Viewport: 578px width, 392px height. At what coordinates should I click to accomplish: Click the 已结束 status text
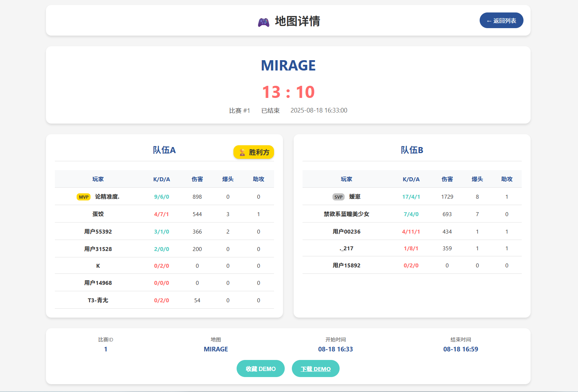(x=270, y=110)
